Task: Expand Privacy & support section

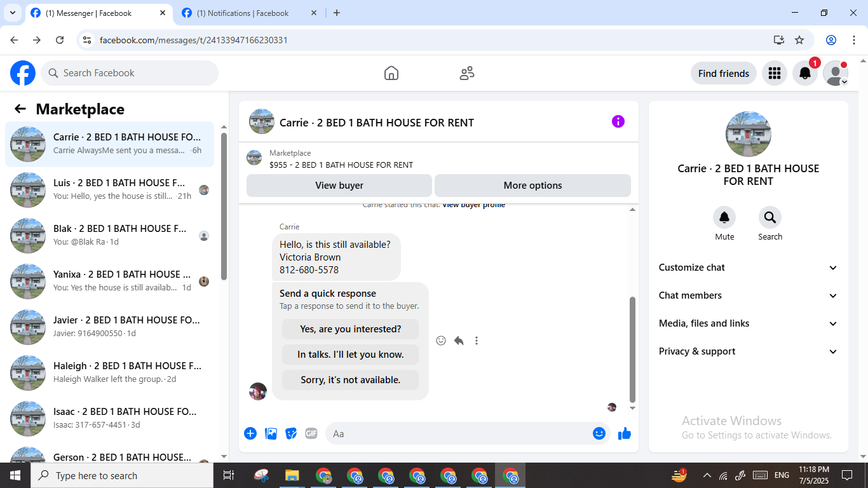Action: [x=749, y=351]
